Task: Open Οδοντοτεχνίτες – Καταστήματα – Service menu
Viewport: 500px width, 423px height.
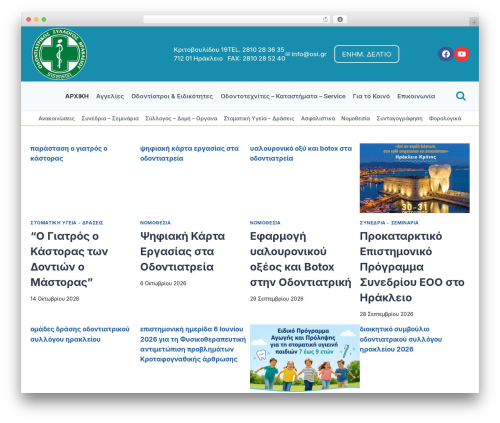Action: point(283,96)
